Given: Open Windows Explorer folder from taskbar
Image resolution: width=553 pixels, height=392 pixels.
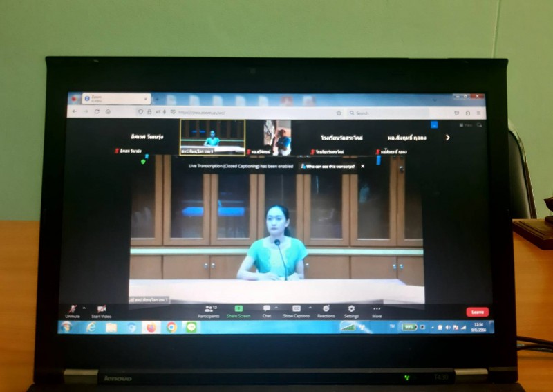Looking at the screenshot, I should point(111,328).
